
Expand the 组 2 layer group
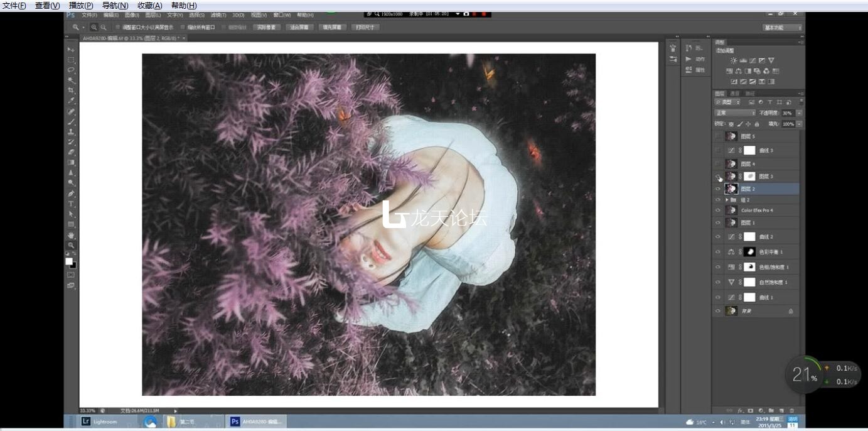(x=727, y=200)
